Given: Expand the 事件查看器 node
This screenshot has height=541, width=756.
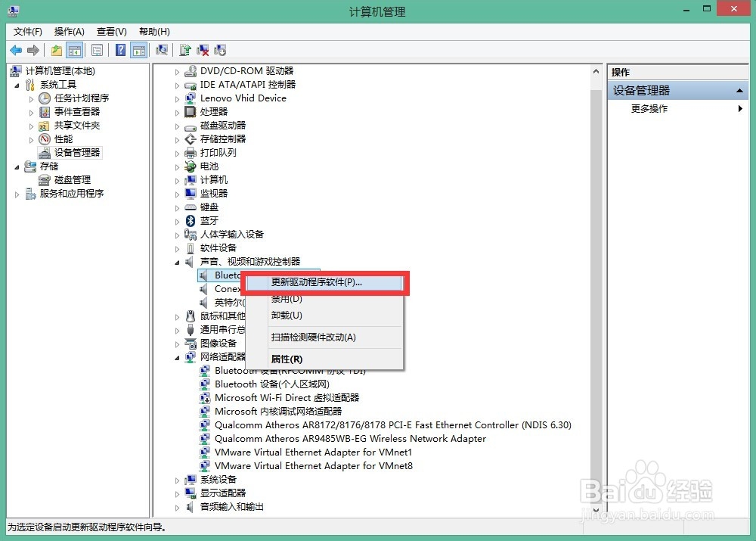Looking at the screenshot, I should pyautogui.click(x=31, y=113).
